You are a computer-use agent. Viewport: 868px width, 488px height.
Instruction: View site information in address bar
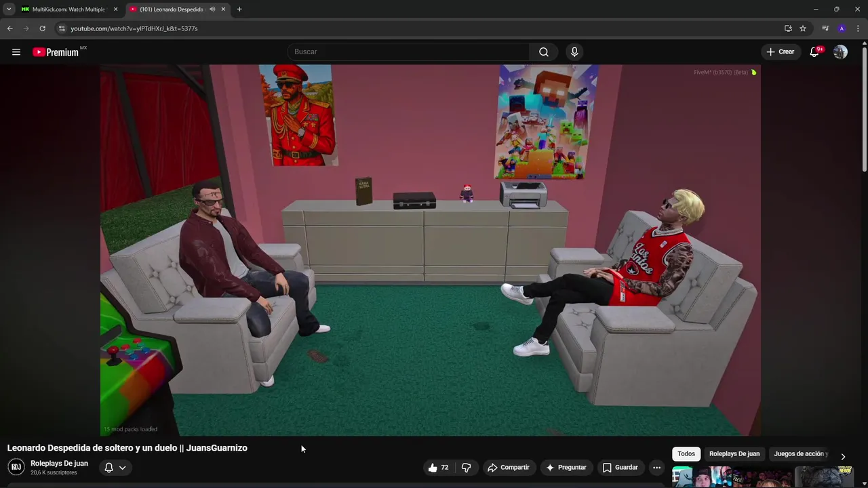coord(62,28)
